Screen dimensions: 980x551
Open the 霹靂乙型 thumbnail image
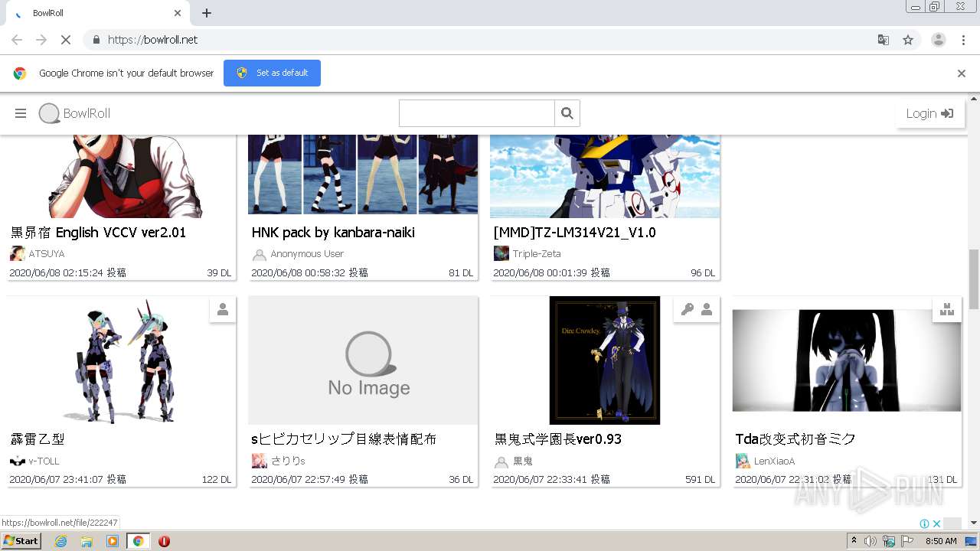[x=121, y=360]
